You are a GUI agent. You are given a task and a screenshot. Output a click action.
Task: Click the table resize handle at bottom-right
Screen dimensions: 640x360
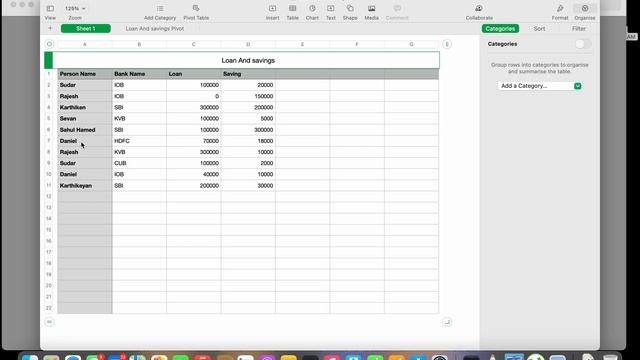(447, 322)
